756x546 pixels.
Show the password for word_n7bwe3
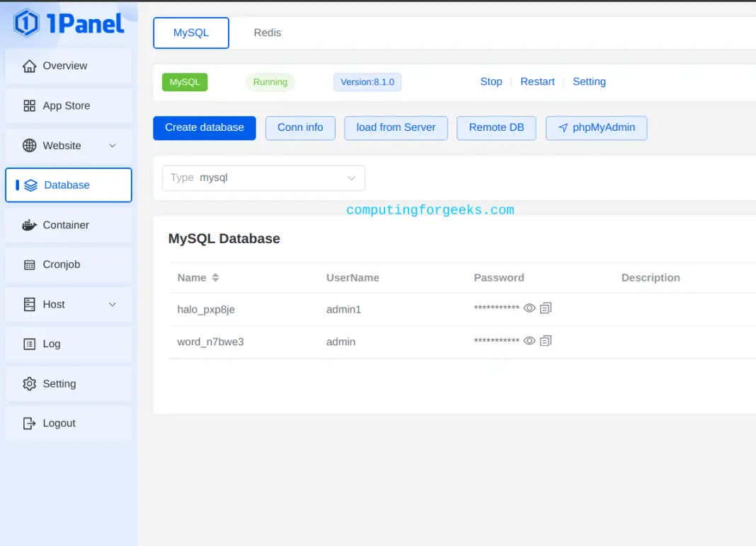coord(529,340)
